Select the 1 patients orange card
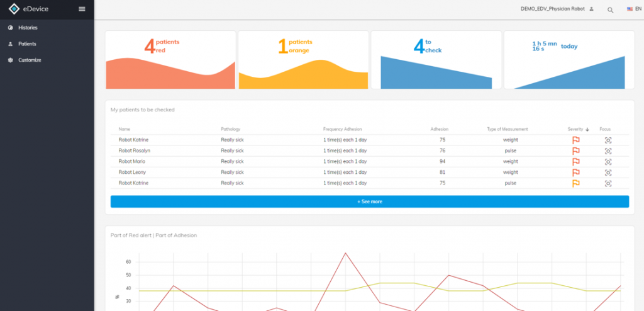The image size is (644, 311). pos(303,60)
